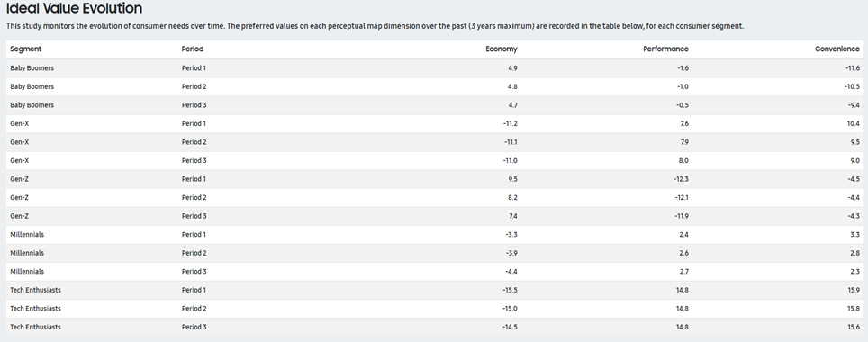
Task: Click the Millennials Period 3 row label
Action: [x=27, y=272]
